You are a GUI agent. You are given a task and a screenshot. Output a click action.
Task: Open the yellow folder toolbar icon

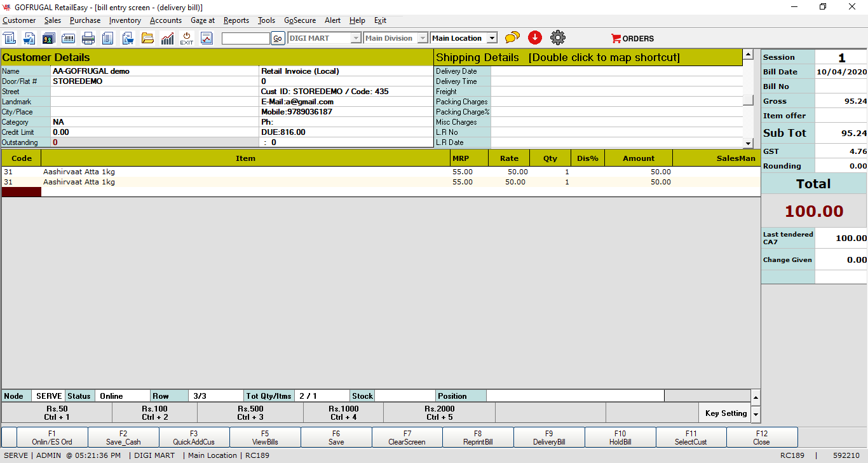click(147, 38)
